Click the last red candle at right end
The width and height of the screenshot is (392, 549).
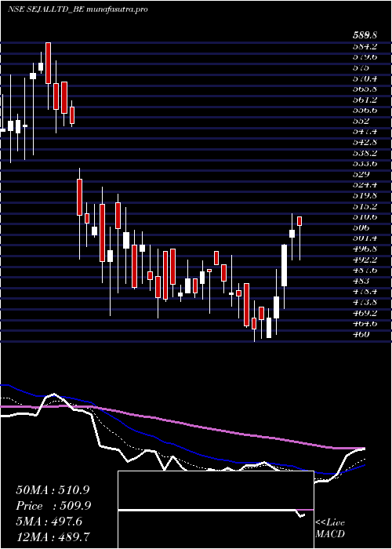coord(299,221)
